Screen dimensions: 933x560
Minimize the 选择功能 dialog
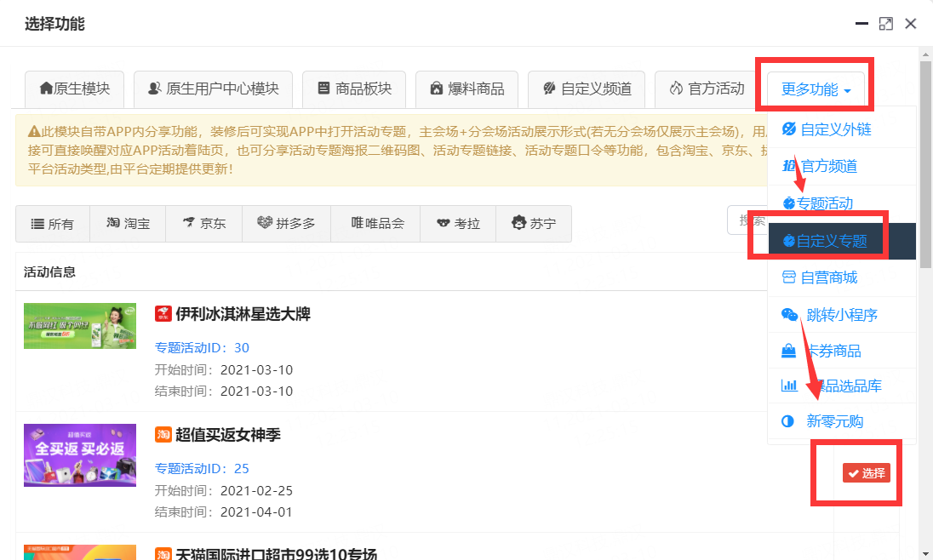tap(861, 24)
